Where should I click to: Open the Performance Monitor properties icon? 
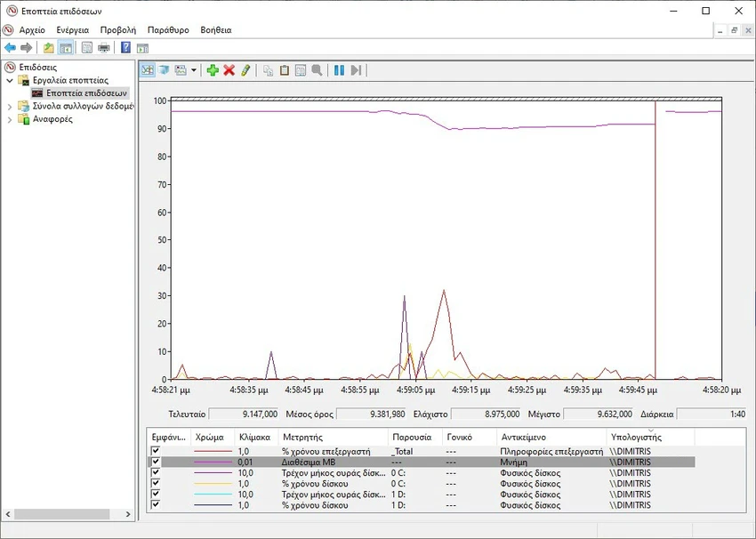[x=300, y=70]
